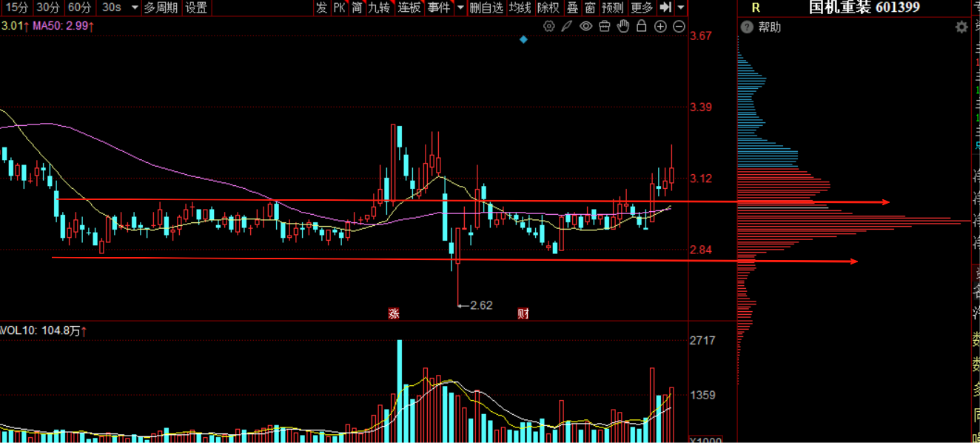The width and height of the screenshot is (980, 443).
Task: Click the red 财 marker below the candles
Action: coord(523,313)
